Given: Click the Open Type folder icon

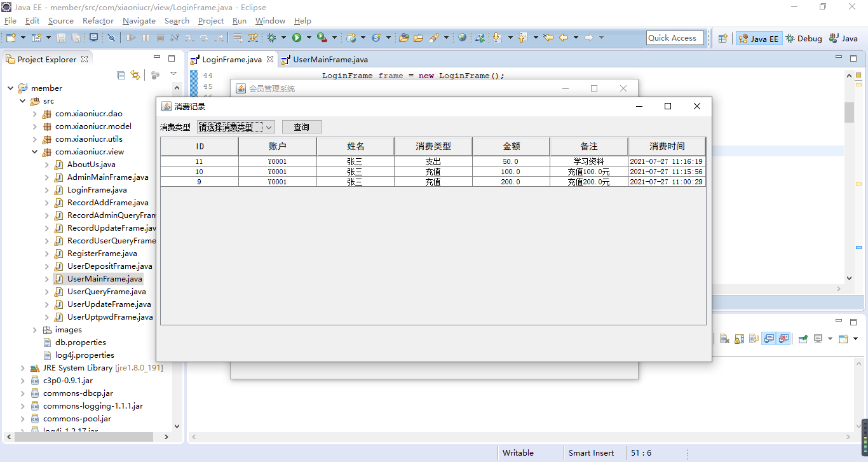Looking at the screenshot, I should pos(403,37).
